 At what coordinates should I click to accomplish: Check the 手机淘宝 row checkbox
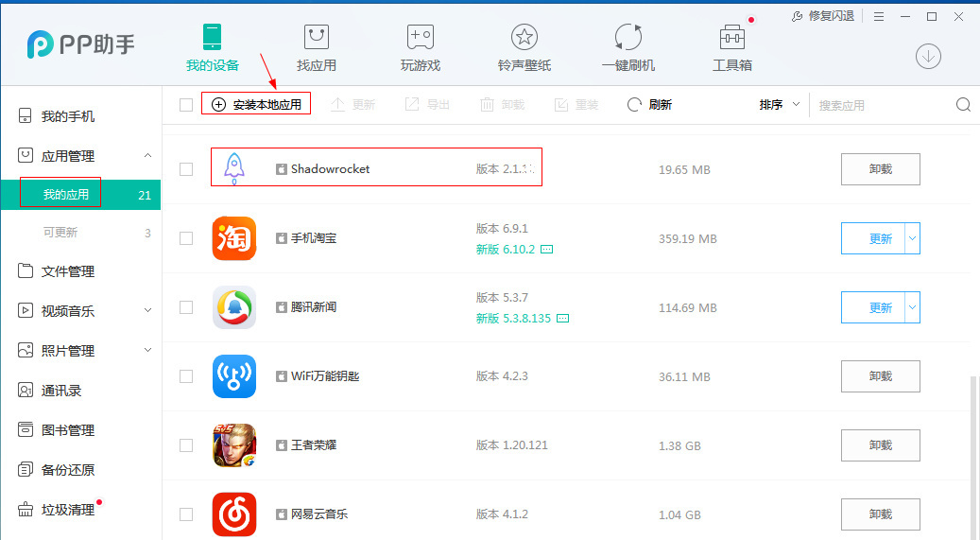(186, 238)
